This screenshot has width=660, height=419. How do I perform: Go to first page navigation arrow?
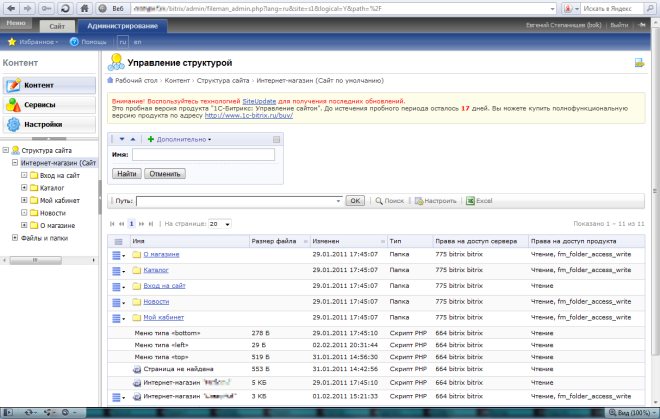coord(112,224)
